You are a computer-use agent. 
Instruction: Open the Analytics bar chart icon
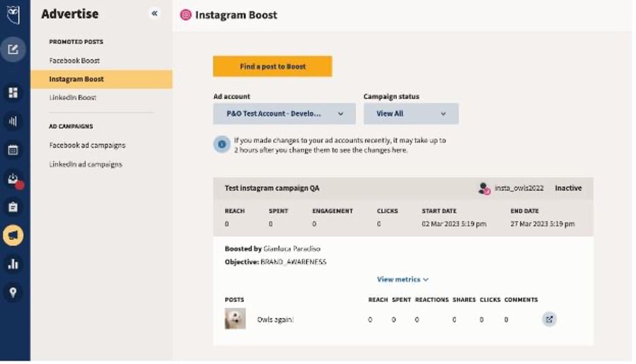click(13, 264)
